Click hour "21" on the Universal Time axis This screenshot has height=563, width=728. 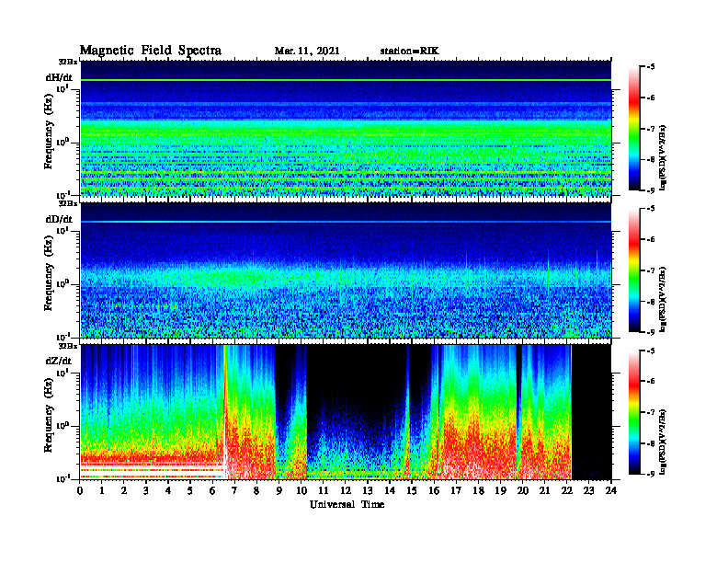tap(544, 491)
